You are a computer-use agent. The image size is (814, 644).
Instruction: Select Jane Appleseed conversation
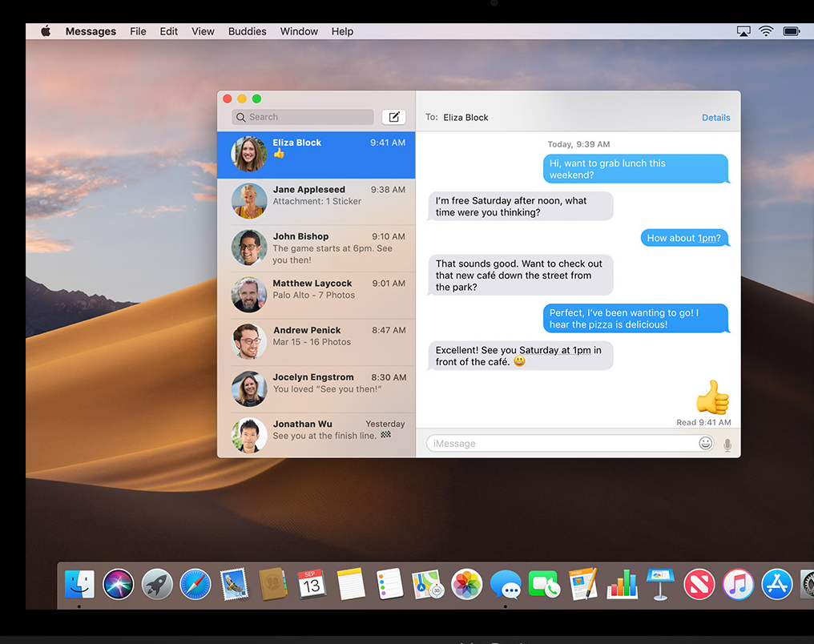[316, 202]
